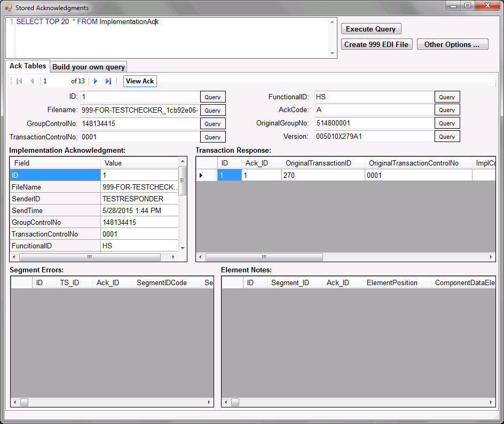Click Create 999 EDI File button
This screenshot has width=504, height=424.
[376, 44]
